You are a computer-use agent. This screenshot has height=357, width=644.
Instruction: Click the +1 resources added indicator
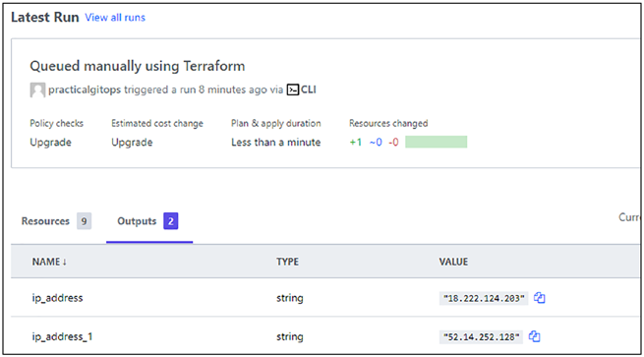pos(356,143)
